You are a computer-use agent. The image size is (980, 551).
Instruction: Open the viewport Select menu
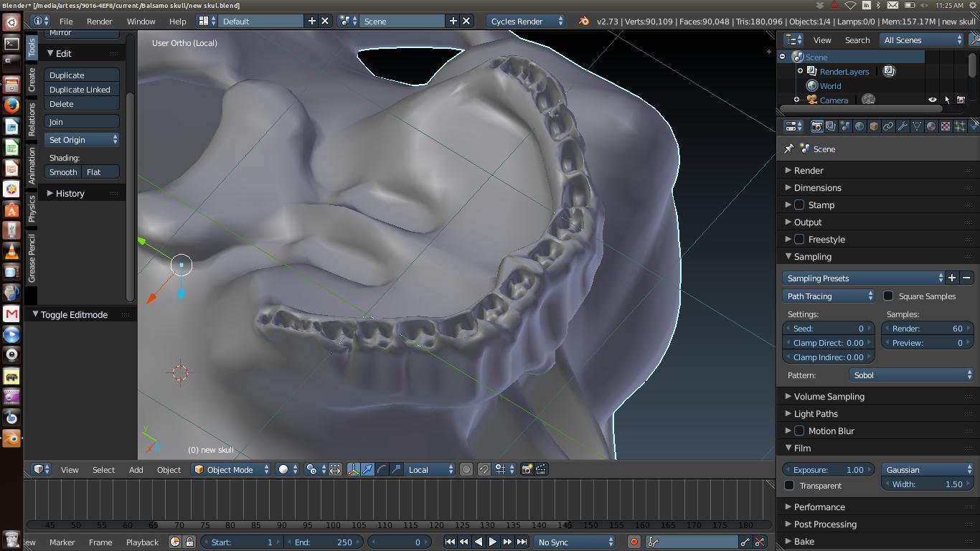103,469
